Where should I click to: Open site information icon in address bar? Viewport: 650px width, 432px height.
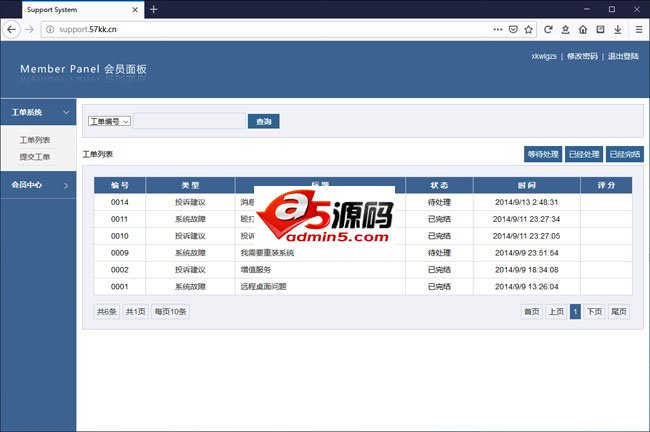pyautogui.click(x=50, y=29)
